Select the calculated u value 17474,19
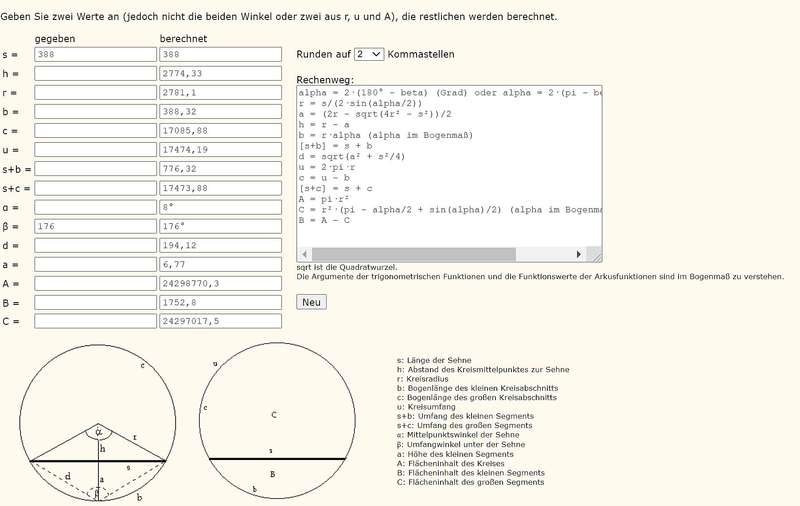This screenshot has height=506, width=800. (x=220, y=149)
